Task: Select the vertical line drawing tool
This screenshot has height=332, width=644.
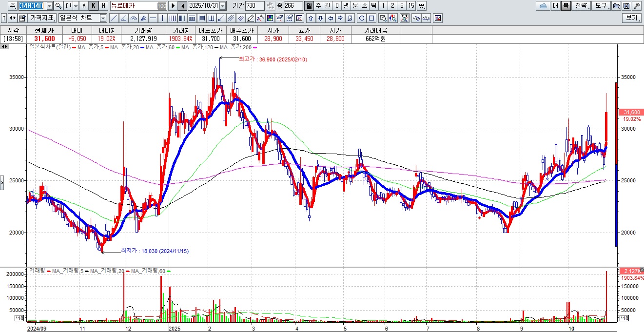Action: coord(162,18)
